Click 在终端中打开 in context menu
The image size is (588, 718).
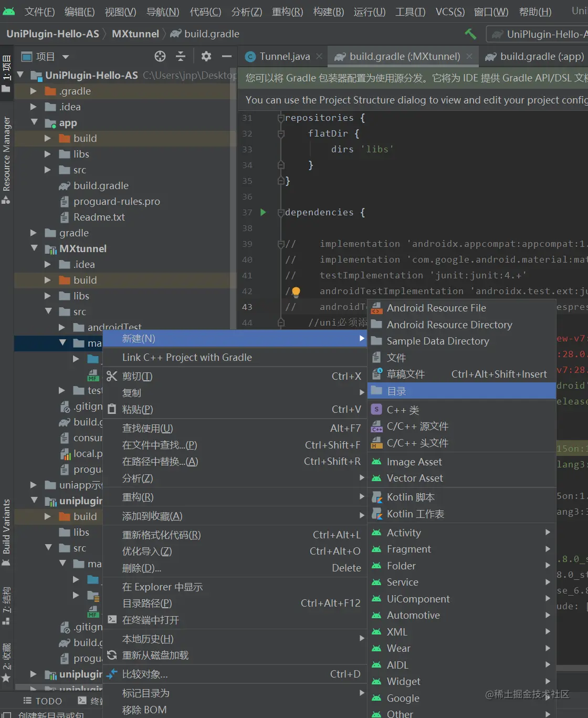(x=235, y=620)
